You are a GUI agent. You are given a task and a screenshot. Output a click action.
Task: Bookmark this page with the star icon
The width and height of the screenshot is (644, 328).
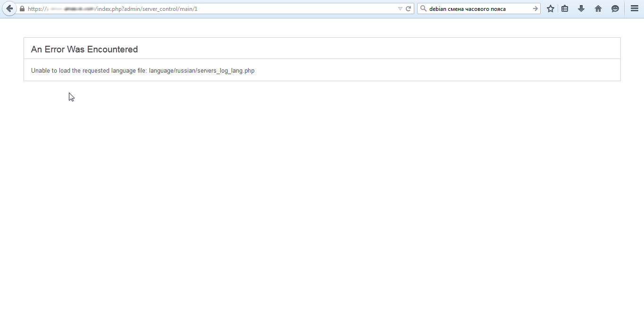coord(550,8)
